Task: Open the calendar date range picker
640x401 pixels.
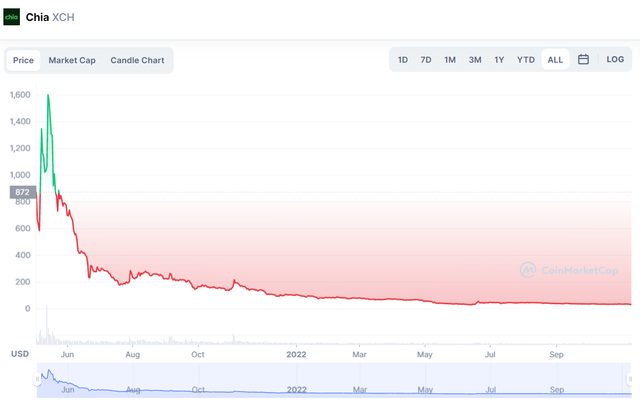Action: (x=583, y=60)
